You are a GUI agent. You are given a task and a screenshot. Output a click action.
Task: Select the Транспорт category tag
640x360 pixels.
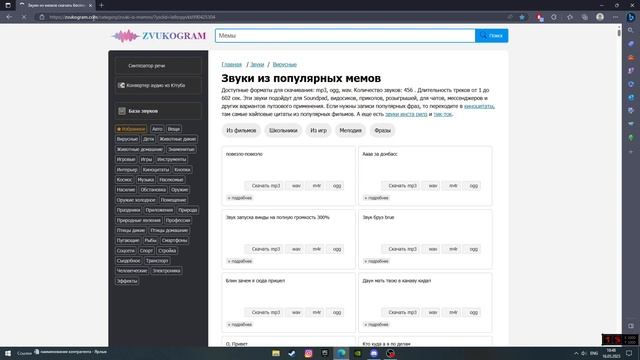tap(157, 261)
